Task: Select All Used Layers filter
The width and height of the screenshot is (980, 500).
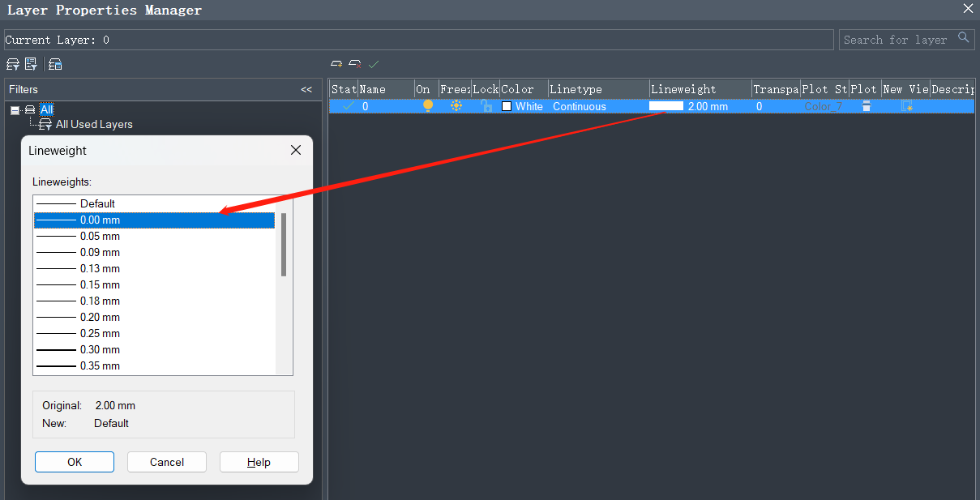Action: [94, 124]
